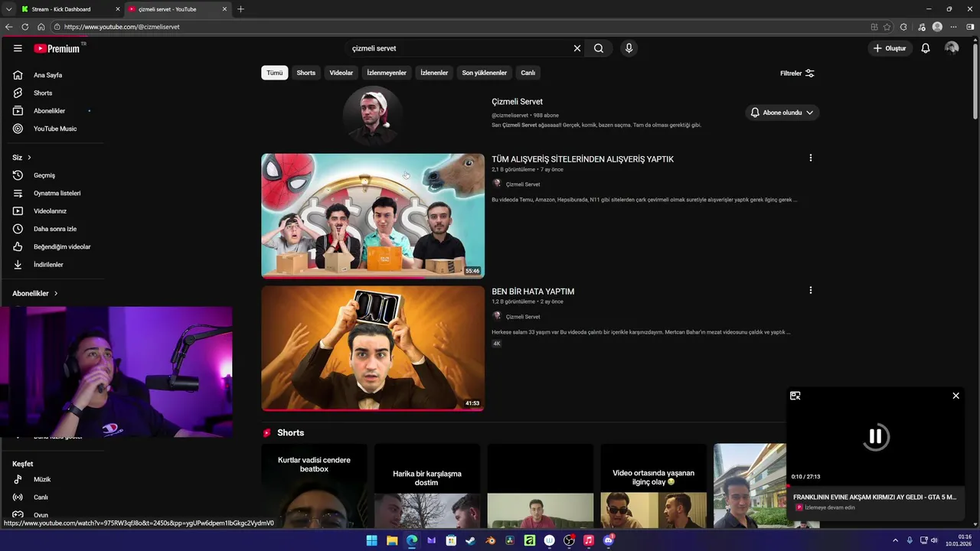Reload the page

pos(24,27)
